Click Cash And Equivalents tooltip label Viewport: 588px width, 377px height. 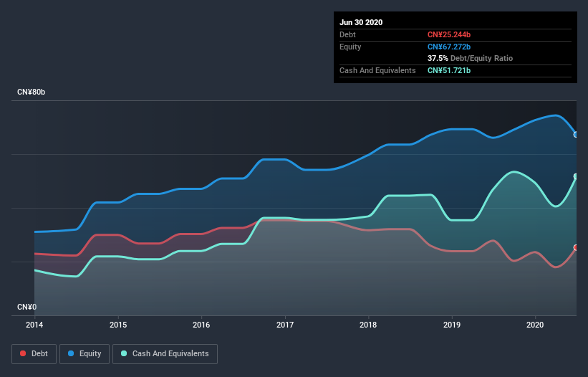377,70
